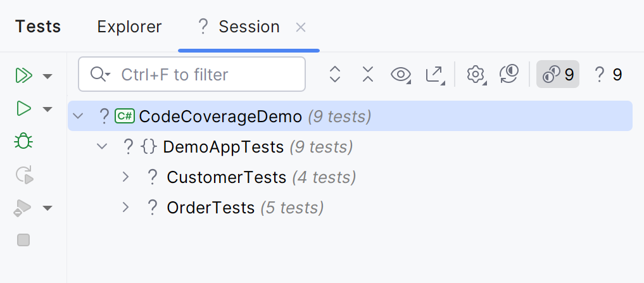Select the Session tab
Image resolution: width=644 pixels, height=283 pixels.
coord(248,27)
